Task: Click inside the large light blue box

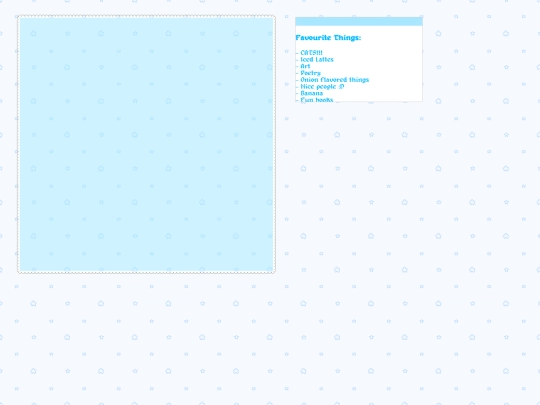Action: pos(146,144)
